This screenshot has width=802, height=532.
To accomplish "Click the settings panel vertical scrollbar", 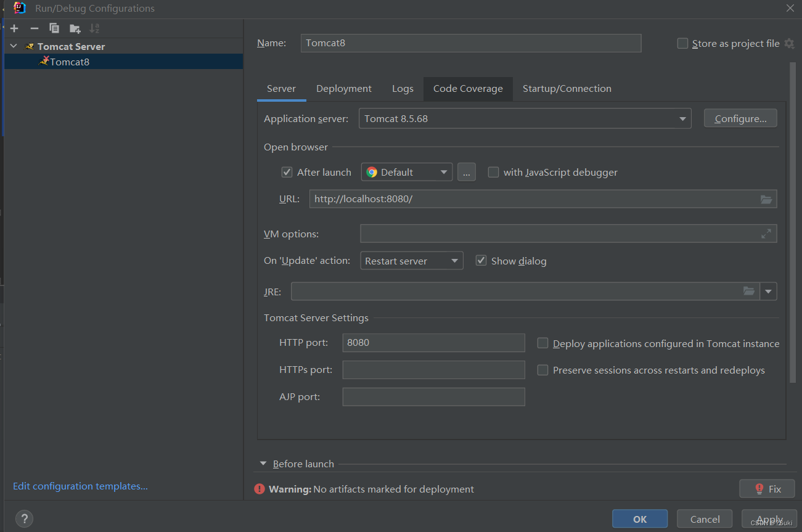I will [x=793, y=223].
